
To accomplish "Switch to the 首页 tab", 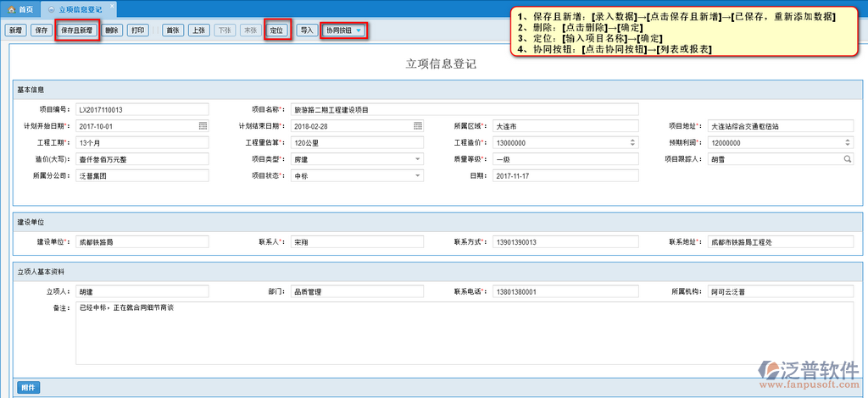I will tap(21, 8).
